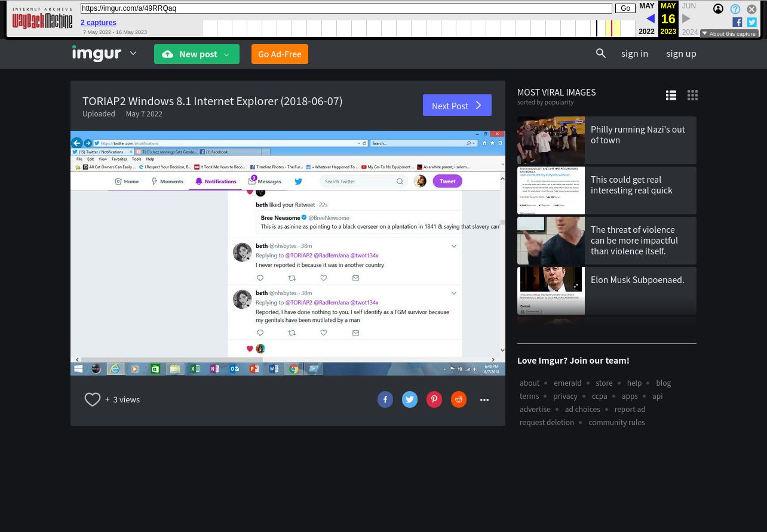The width and height of the screenshot is (767, 532).
Task: Select 2024 in Wayback timeline
Action: [690, 32]
